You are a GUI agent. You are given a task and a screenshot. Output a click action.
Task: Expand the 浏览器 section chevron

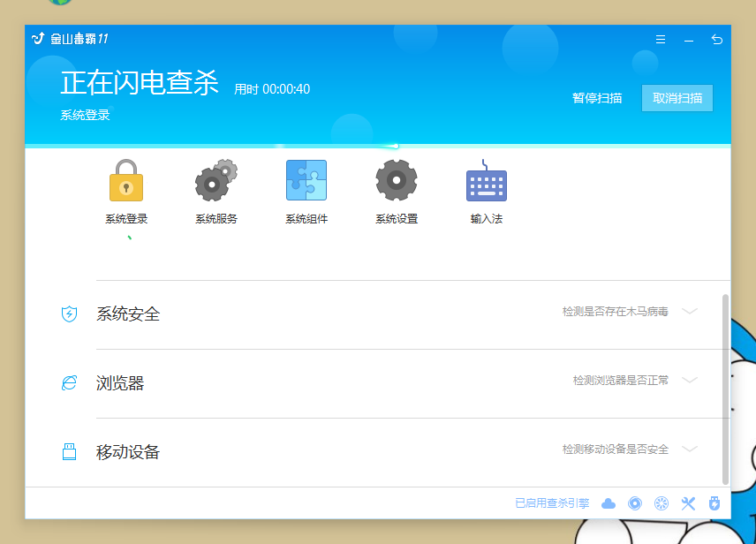point(690,380)
